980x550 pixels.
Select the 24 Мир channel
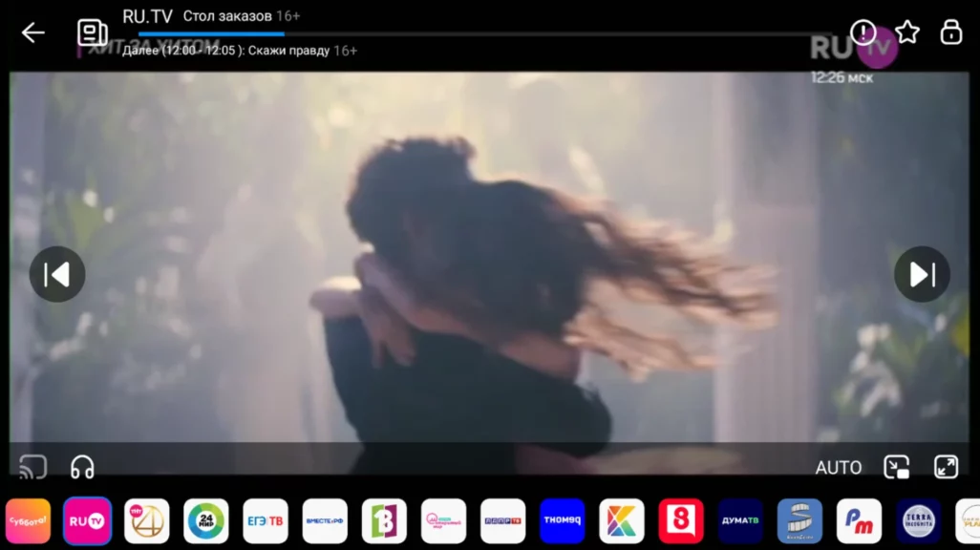click(206, 521)
